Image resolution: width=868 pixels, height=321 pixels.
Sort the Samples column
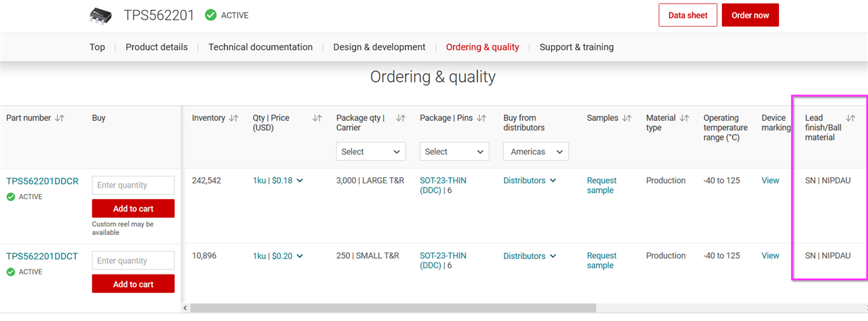(x=627, y=119)
